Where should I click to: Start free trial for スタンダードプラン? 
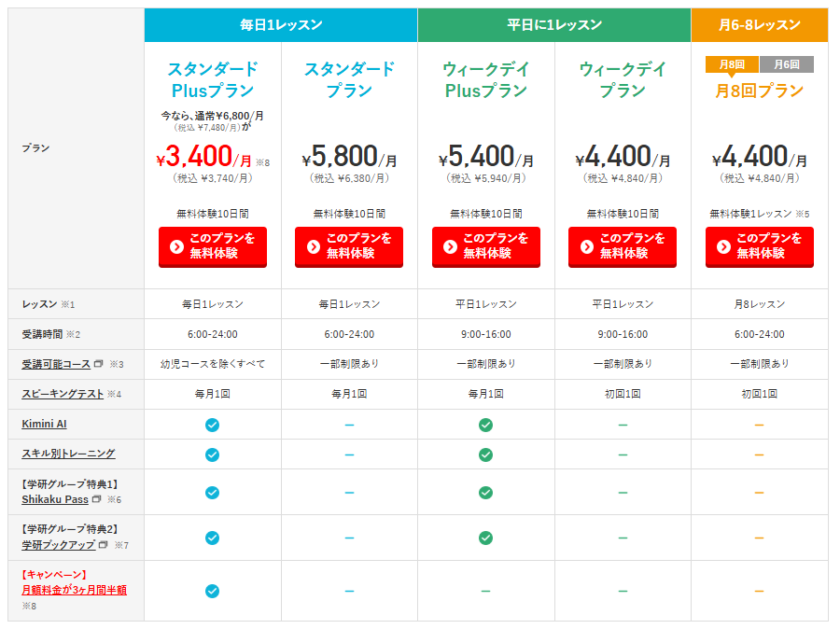[349, 246]
